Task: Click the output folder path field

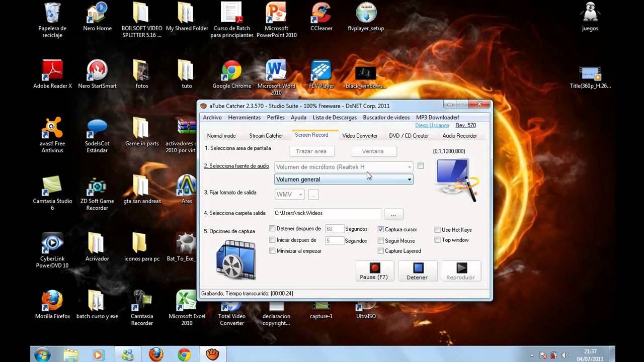Action: point(328,213)
